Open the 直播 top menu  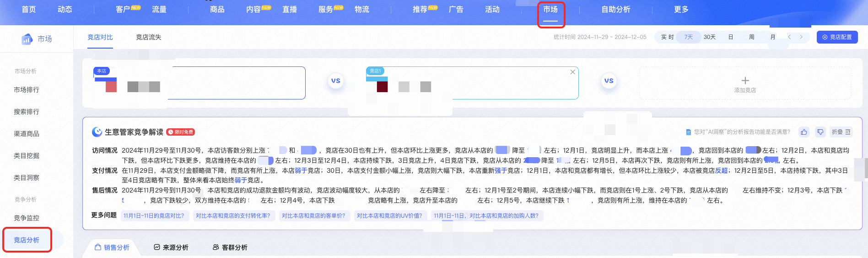coord(290,9)
